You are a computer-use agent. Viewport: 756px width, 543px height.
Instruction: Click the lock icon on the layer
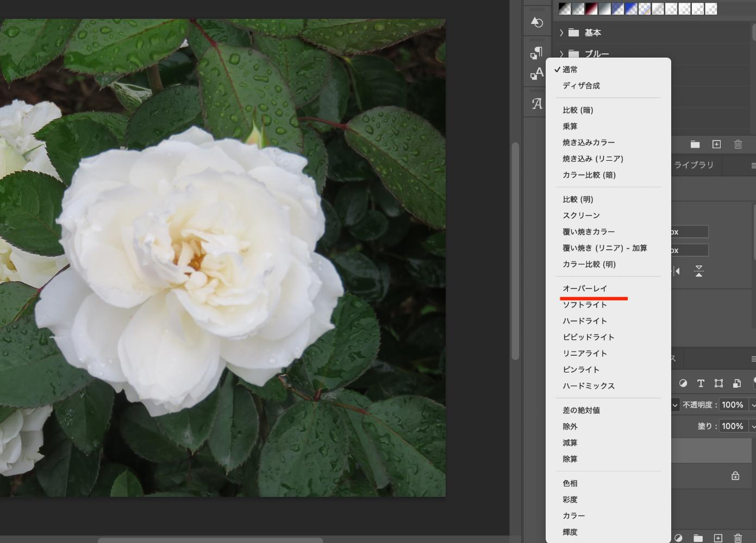[x=735, y=476]
